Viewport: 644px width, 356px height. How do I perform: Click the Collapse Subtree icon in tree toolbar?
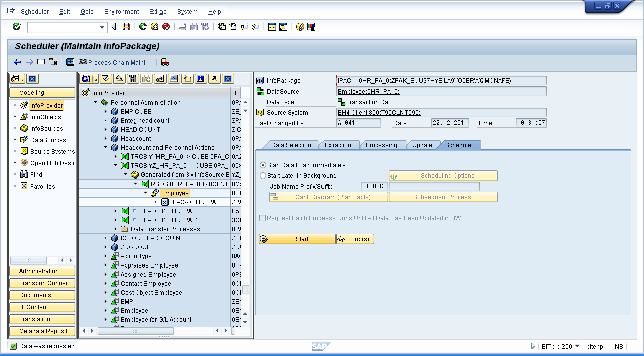119,79
